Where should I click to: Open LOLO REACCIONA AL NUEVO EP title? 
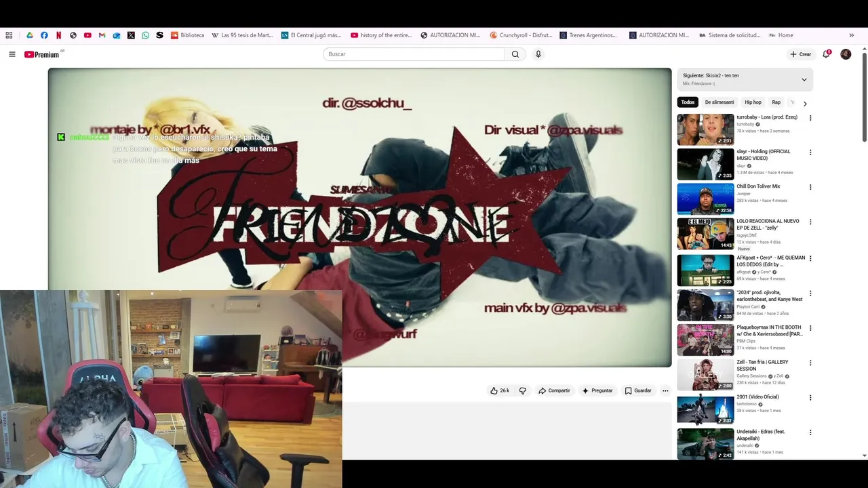tap(768, 224)
